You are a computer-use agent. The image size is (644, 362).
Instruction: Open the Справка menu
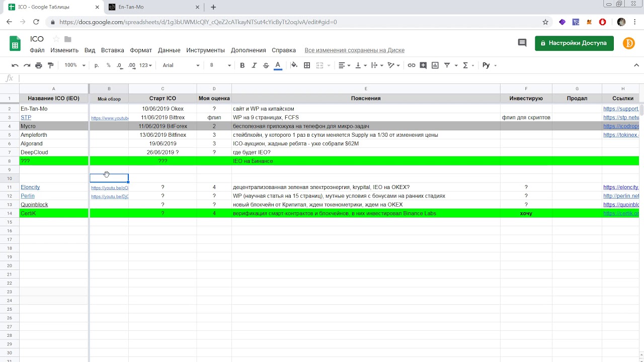pyautogui.click(x=284, y=50)
